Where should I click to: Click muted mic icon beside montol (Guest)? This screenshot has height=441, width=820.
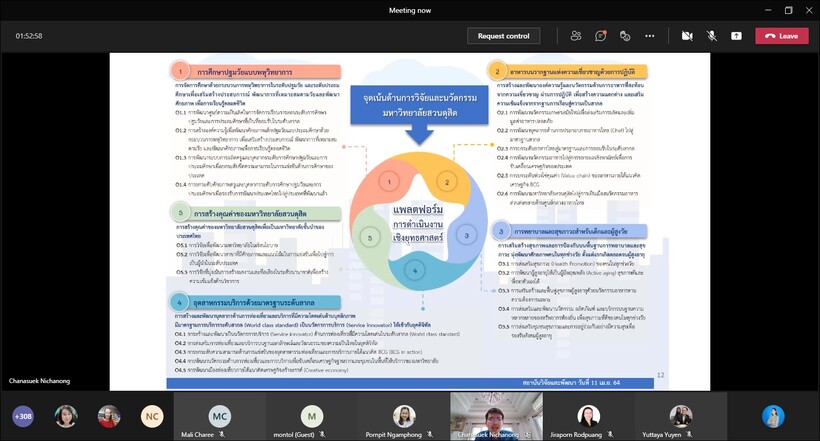[322, 434]
